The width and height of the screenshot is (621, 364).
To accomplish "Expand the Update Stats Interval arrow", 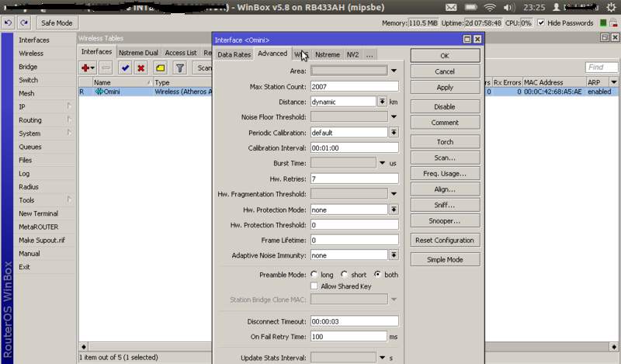I will (382, 358).
